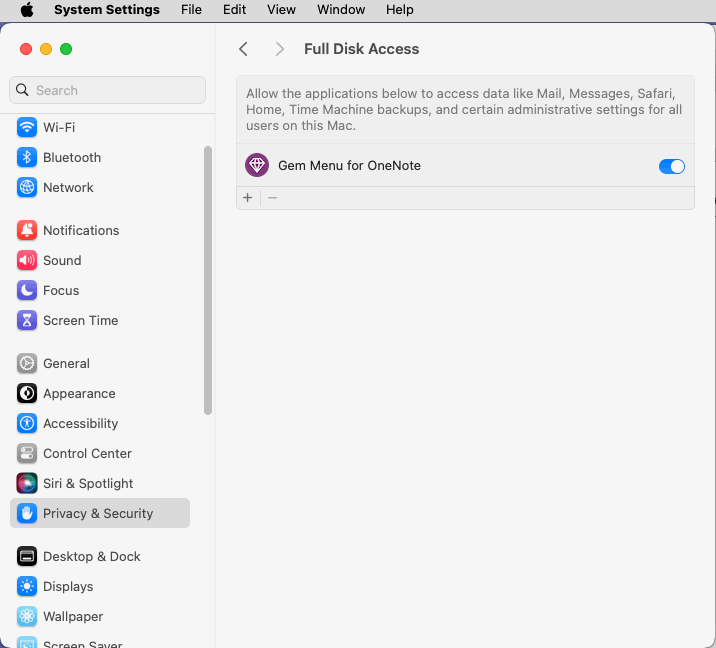Open the Edit menu
This screenshot has width=716, height=648.
[234, 10]
